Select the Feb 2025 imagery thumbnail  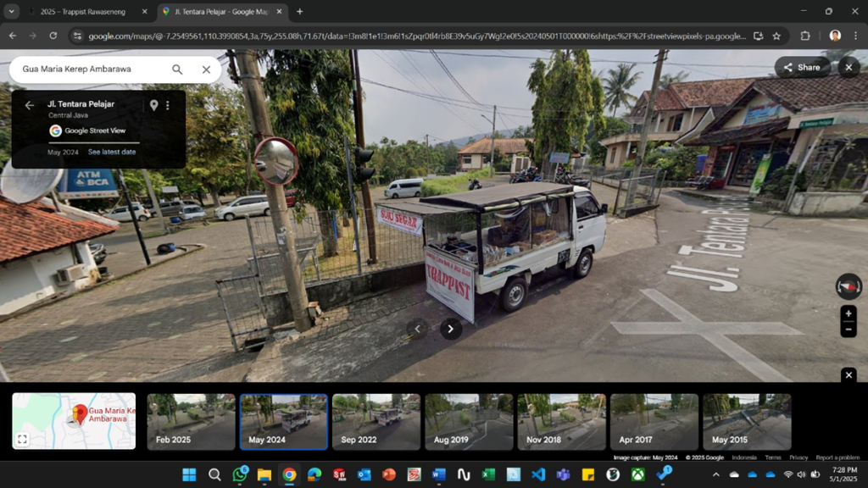pos(191,421)
